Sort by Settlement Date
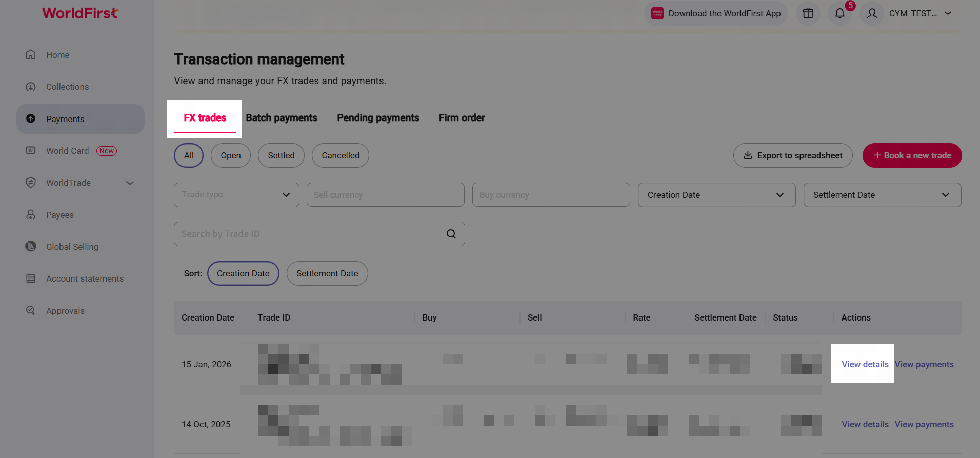The height and width of the screenshot is (458, 980). (327, 273)
